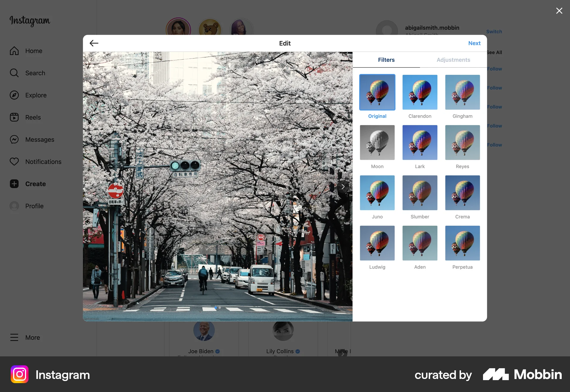Open the Explore page
Screen dimensions: 570x392
tap(36, 95)
